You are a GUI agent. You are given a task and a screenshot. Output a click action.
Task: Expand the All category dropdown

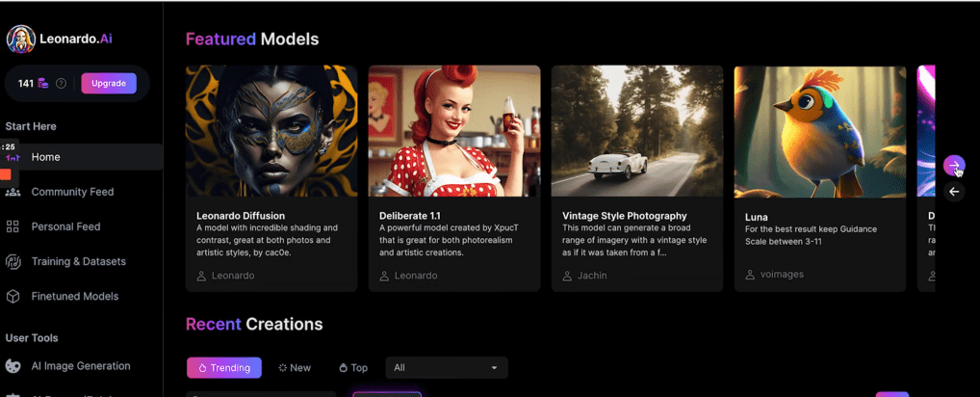[x=447, y=368]
